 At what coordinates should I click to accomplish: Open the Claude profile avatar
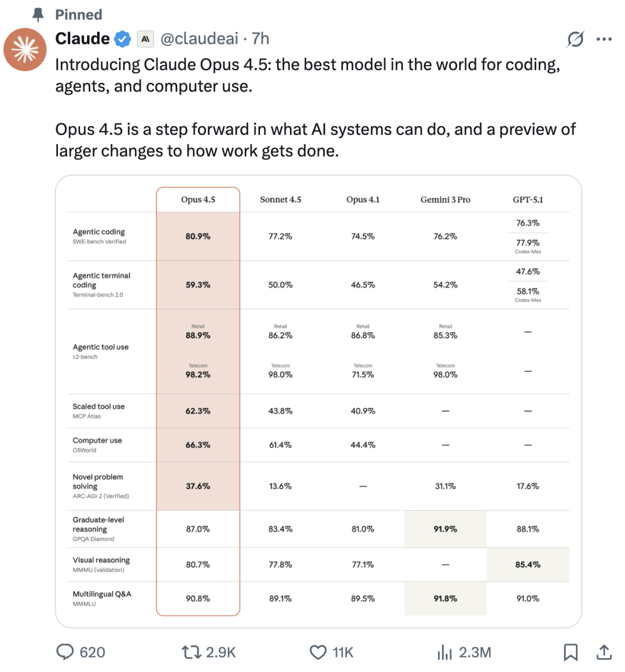tap(25, 49)
